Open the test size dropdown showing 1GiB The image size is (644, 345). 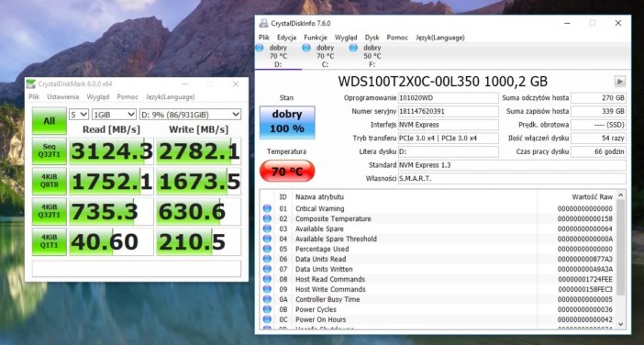point(114,114)
